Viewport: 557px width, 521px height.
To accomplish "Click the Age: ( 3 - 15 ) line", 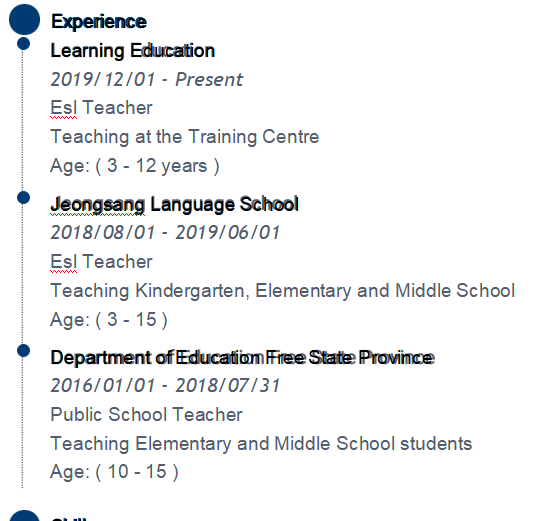I will 109,320.
